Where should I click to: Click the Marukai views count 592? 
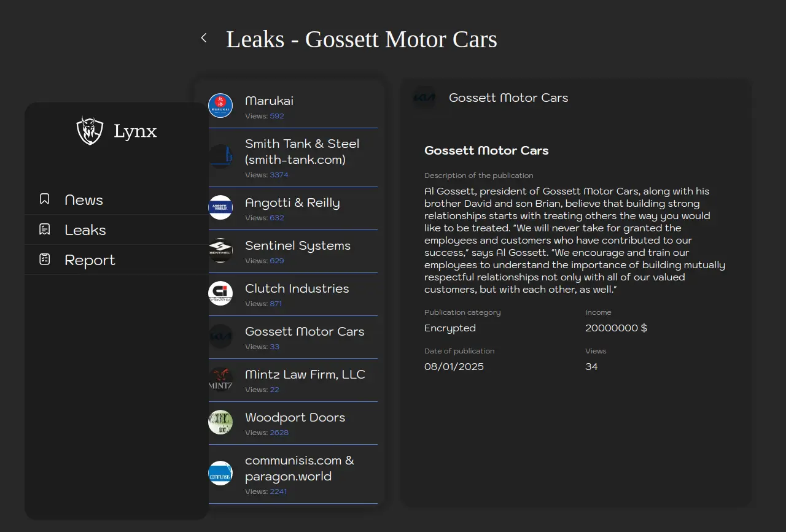(277, 116)
